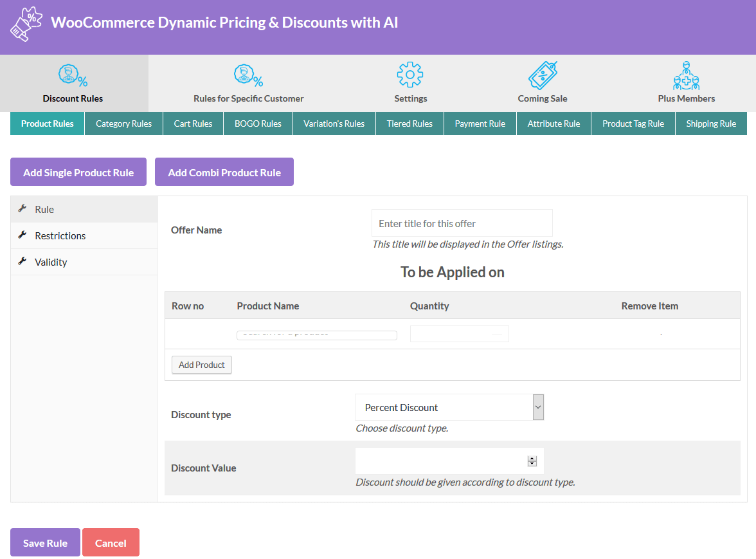Select the Plus Members icon
The width and height of the screenshot is (756, 559).
686,75
